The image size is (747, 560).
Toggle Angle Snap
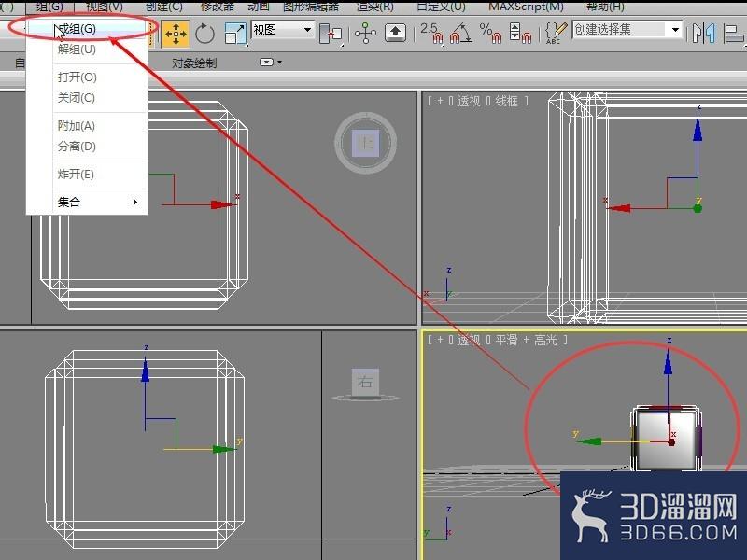click(x=460, y=34)
